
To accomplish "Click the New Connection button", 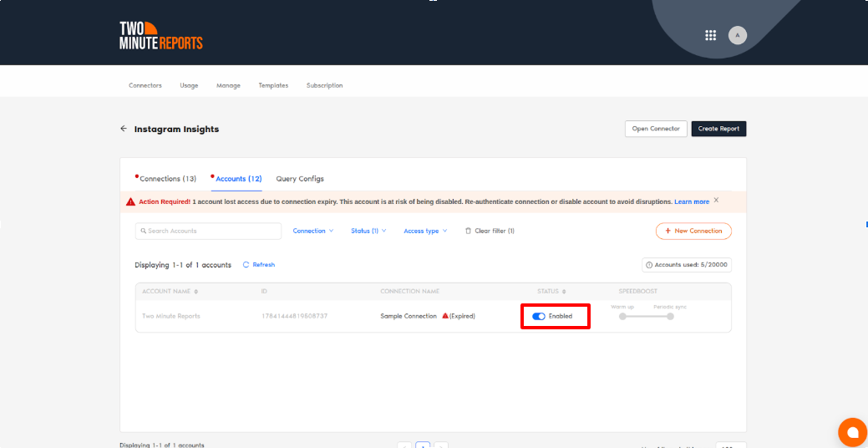I will (x=693, y=231).
